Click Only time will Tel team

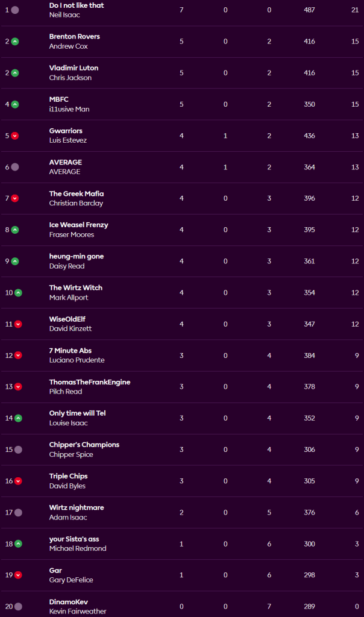tap(77, 413)
